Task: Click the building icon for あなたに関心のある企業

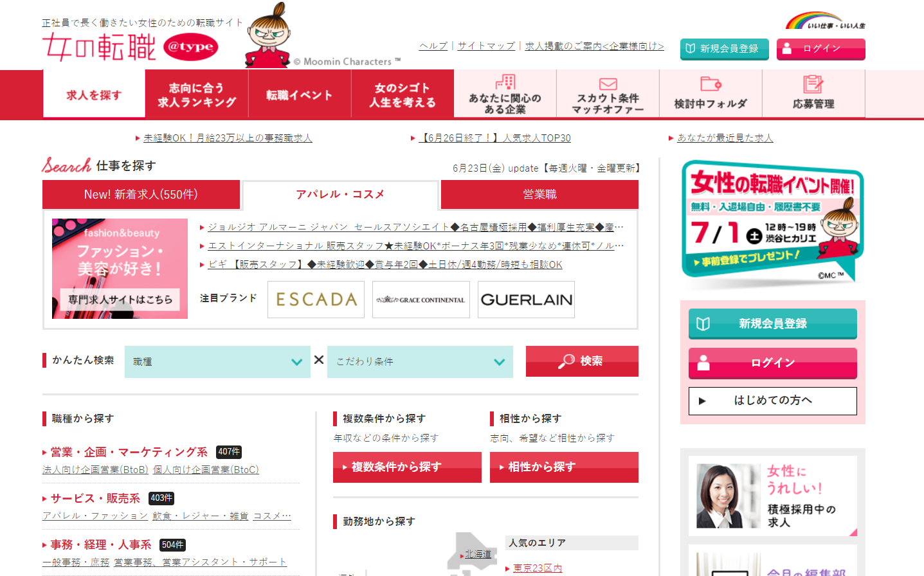Action: pos(505,82)
